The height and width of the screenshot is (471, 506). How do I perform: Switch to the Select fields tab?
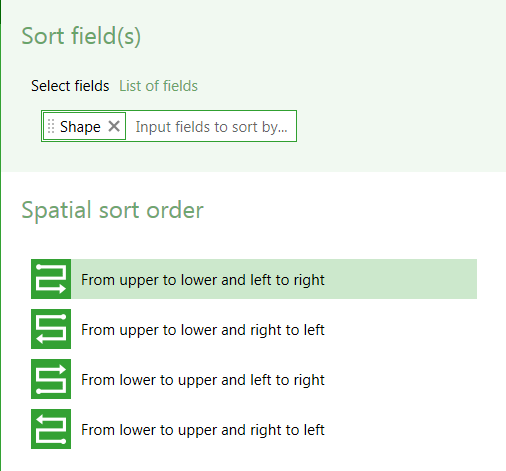(x=70, y=86)
